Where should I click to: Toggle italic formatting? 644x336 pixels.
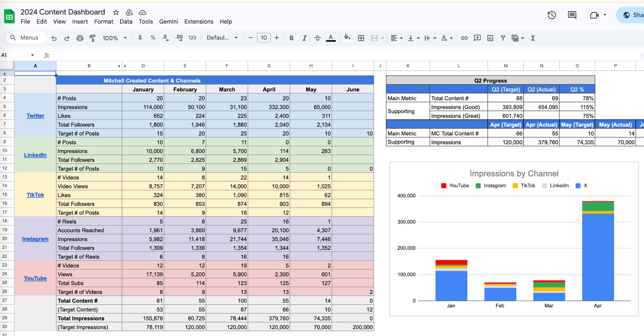(x=304, y=38)
